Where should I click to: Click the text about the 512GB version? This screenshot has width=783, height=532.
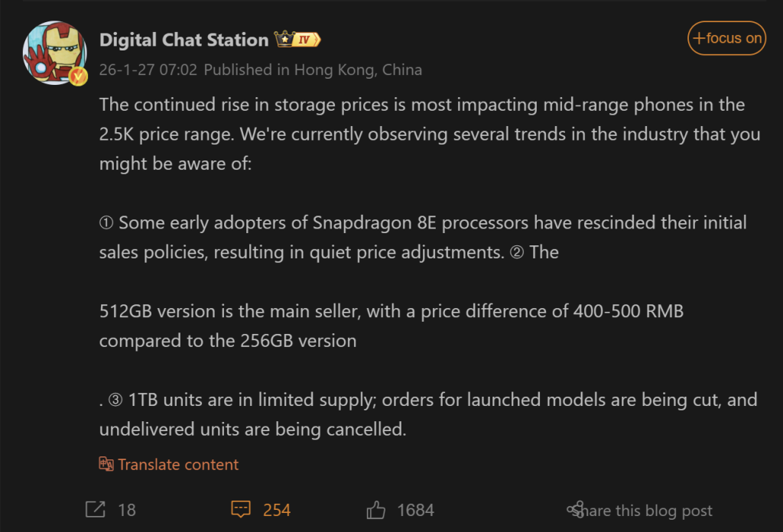coord(391,326)
